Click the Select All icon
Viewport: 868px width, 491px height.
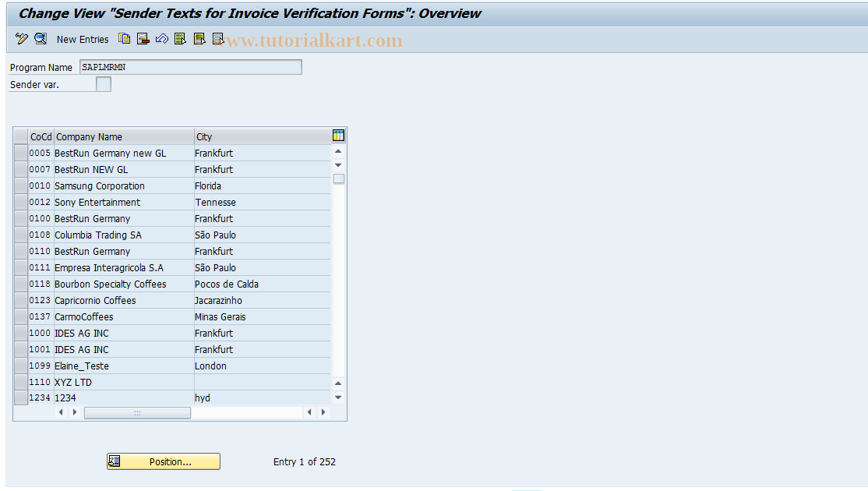(181, 39)
